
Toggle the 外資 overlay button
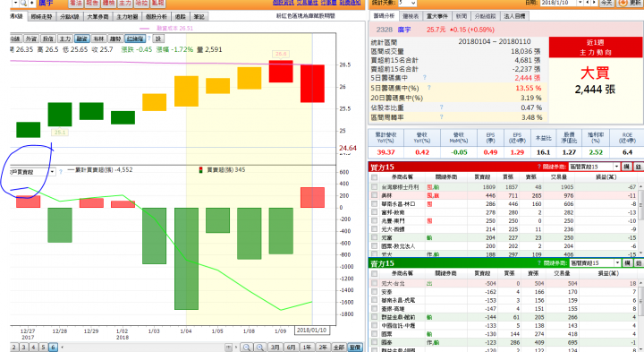pyautogui.click(x=30, y=39)
